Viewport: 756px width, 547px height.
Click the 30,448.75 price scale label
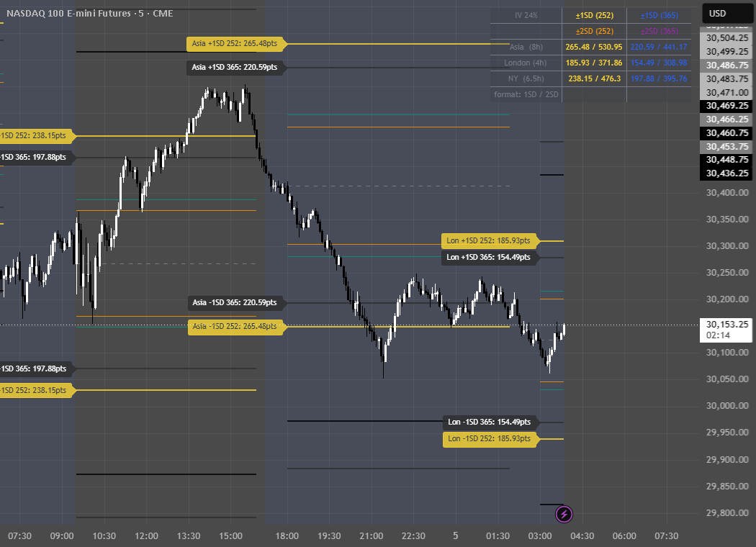click(x=726, y=160)
